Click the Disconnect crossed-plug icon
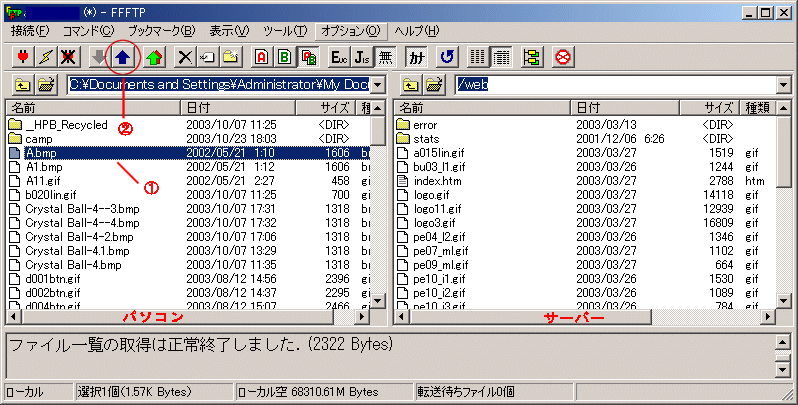 (69, 57)
